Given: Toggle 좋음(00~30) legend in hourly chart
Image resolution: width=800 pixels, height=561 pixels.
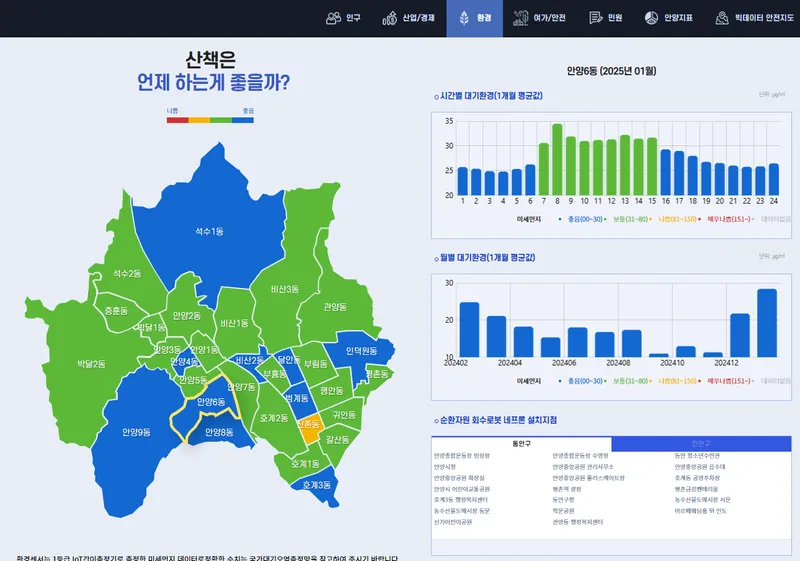Looking at the screenshot, I should (585, 217).
